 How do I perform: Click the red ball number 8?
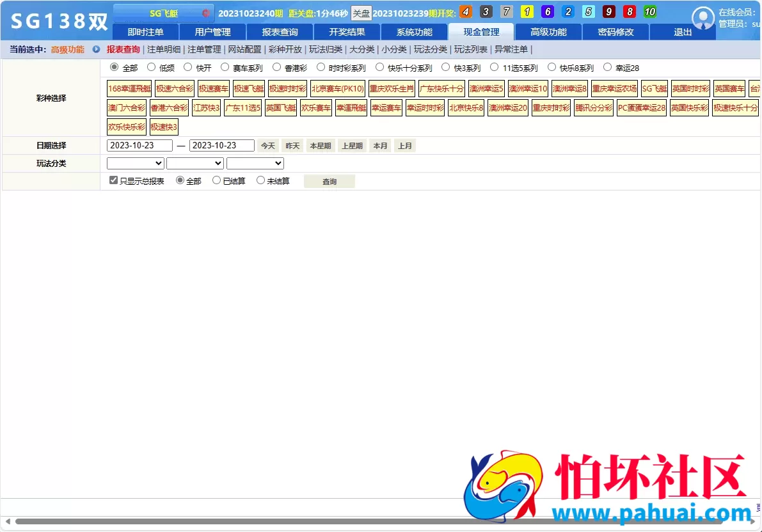630,12
